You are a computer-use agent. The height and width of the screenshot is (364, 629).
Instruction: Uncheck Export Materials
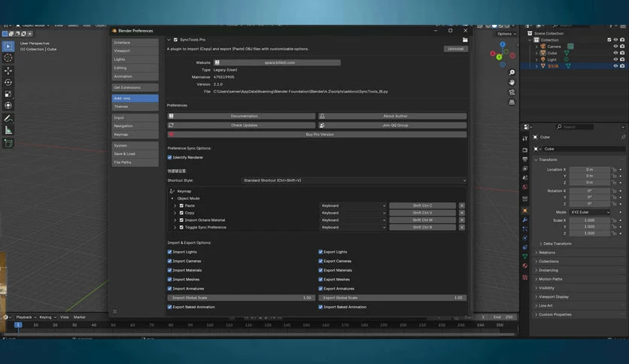321,270
